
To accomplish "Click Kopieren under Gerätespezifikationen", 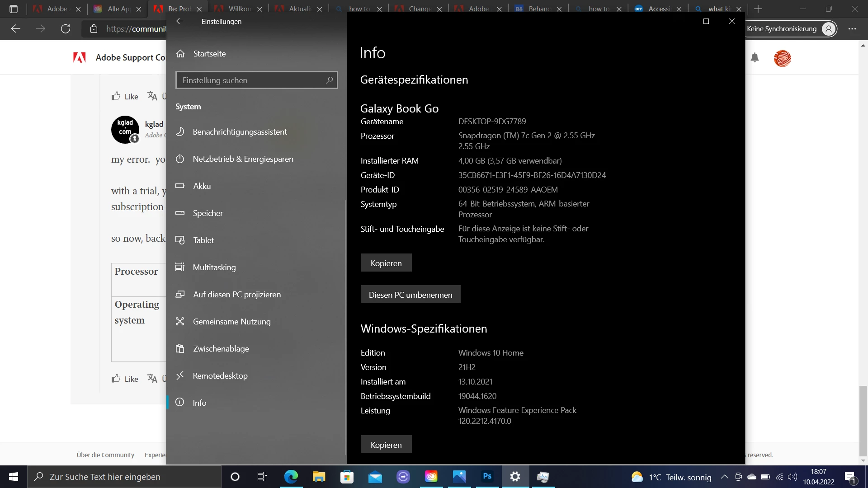I will point(386,263).
